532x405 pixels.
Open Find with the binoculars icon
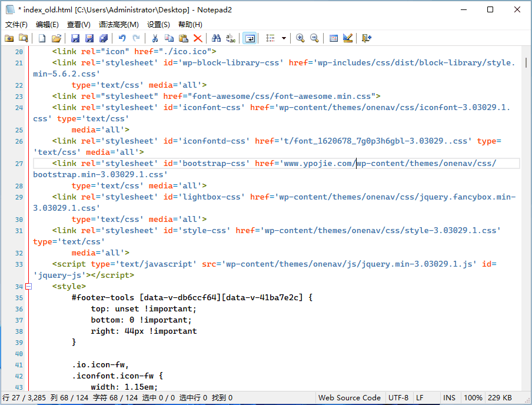pos(217,38)
